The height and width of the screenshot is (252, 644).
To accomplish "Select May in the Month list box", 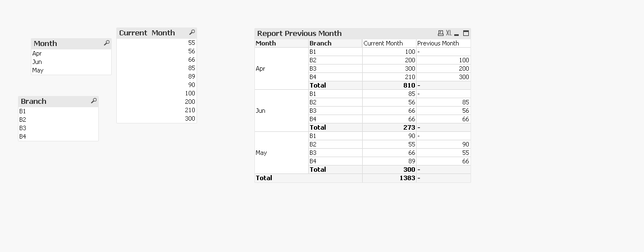I will 38,70.
